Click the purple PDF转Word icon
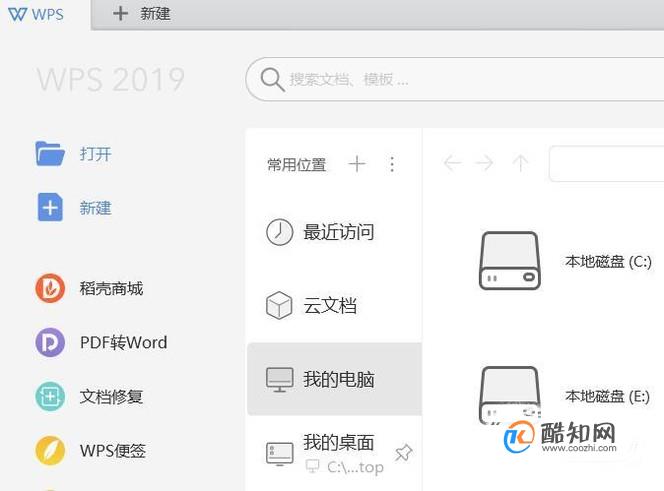The width and height of the screenshot is (664, 491). [50, 342]
